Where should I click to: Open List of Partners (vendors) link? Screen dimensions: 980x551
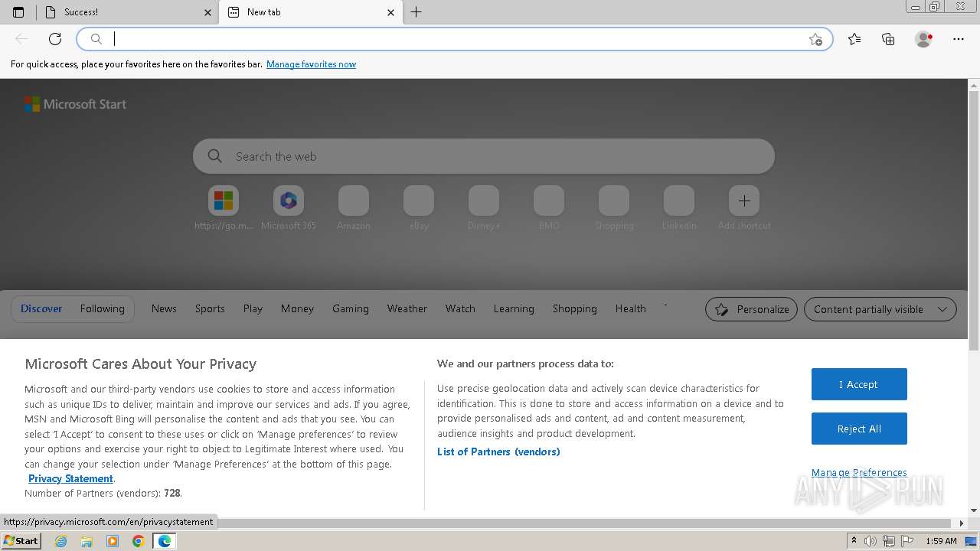coord(498,452)
